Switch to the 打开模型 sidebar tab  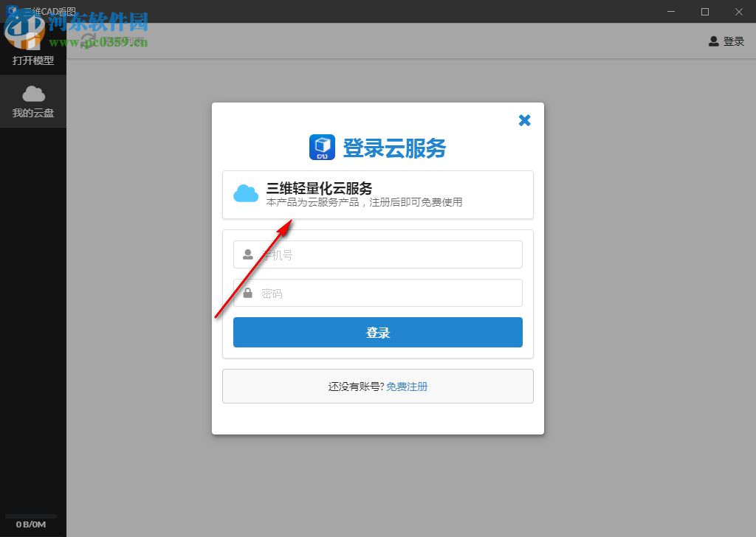click(x=32, y=61)
